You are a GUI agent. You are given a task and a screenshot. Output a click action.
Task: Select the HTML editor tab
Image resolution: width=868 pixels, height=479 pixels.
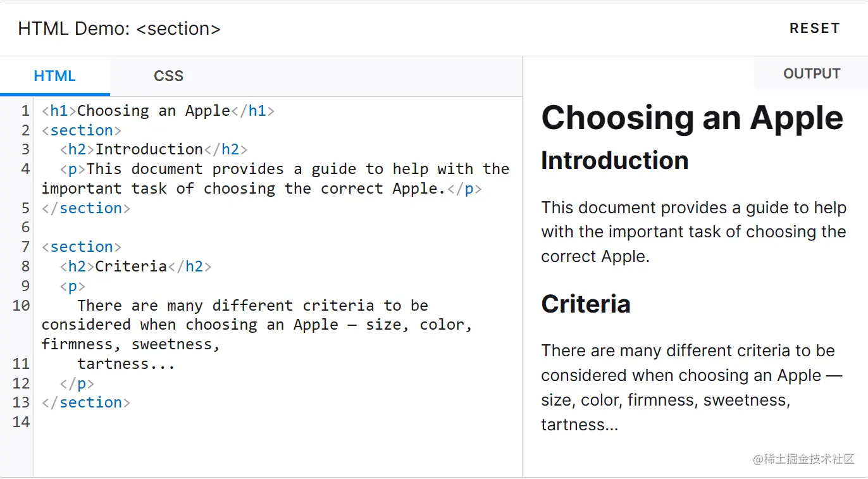tap(54, 76)
